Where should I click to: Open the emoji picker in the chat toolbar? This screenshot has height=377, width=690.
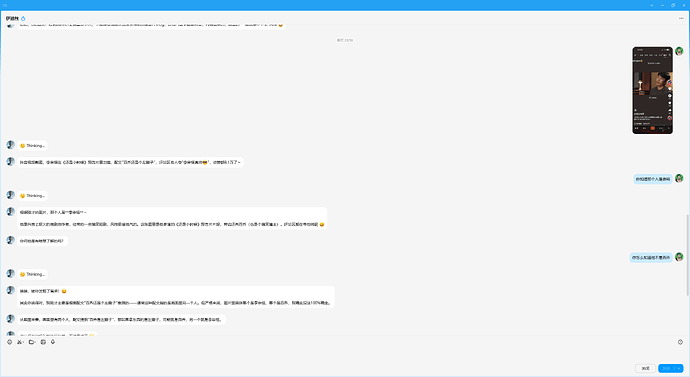[10, 342]
